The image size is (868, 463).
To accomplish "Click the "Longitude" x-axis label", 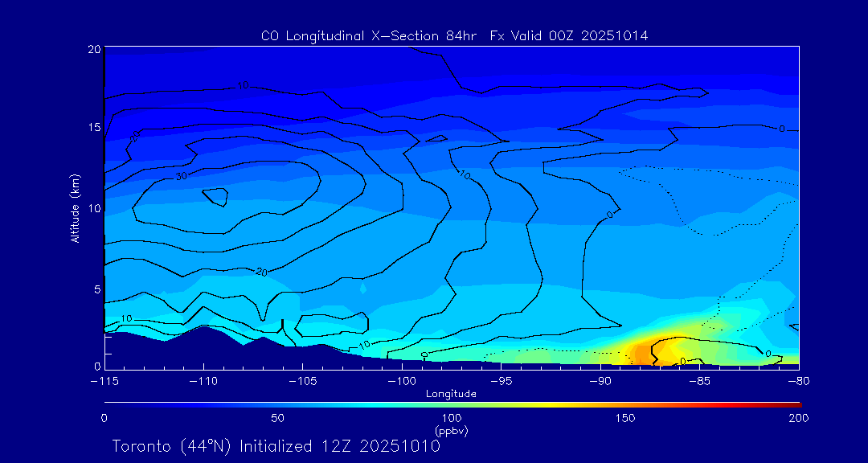I will point(451,394).
